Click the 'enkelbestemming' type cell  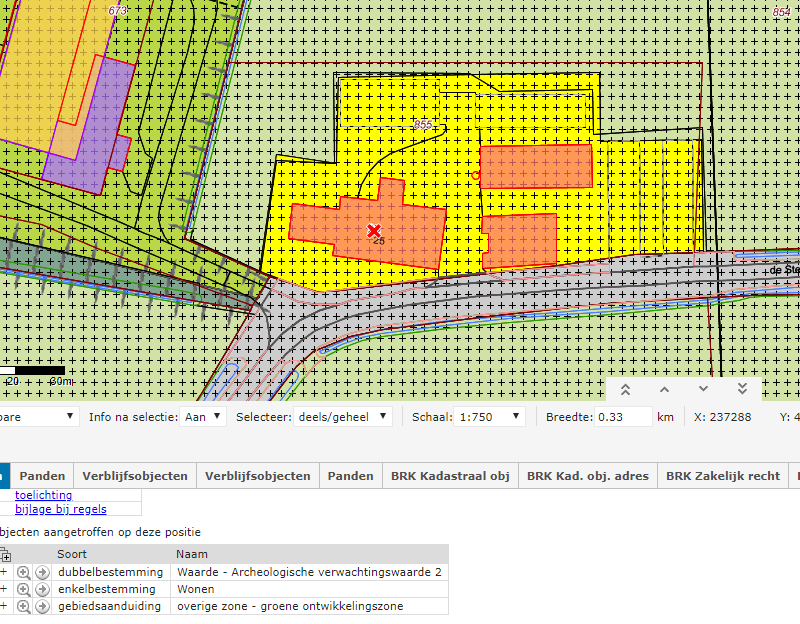coord(111,589)
